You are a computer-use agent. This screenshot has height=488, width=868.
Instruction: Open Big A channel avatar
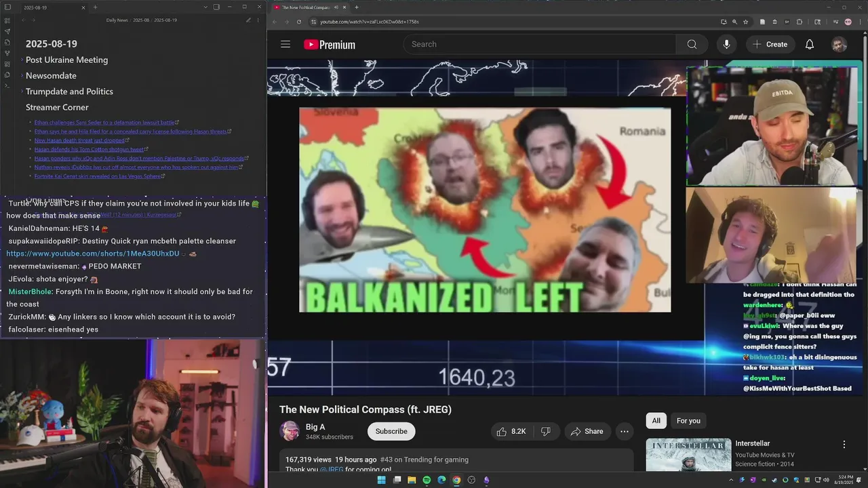[290, 431]
